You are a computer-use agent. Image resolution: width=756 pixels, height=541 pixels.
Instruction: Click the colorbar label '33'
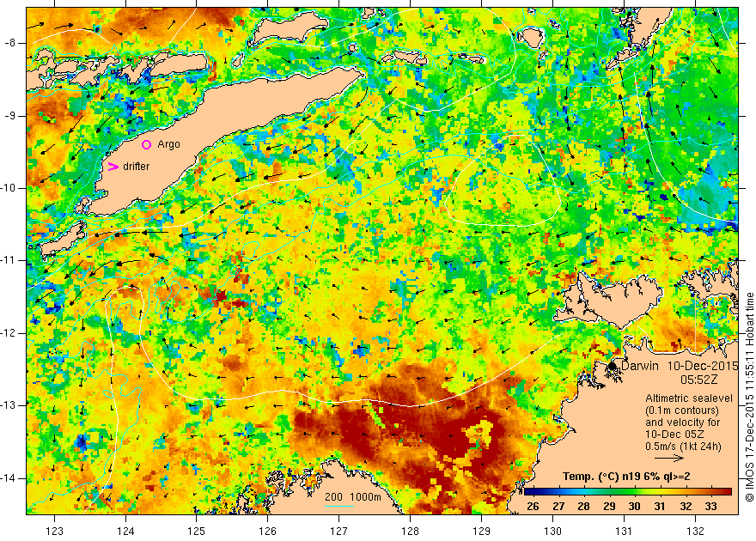point(710,506)
